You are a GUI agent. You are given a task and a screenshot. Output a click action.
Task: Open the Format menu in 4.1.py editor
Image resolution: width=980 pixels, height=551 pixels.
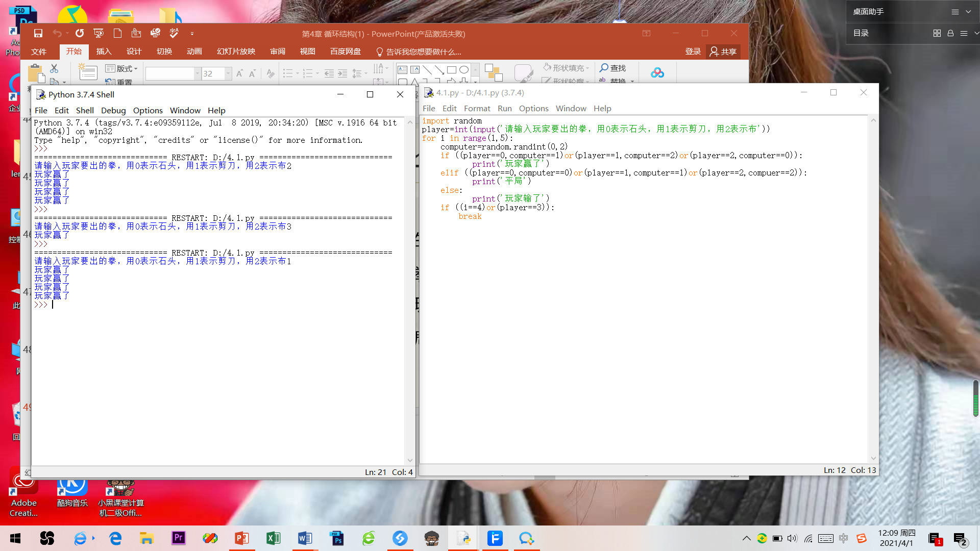click(x=477, y=108)
